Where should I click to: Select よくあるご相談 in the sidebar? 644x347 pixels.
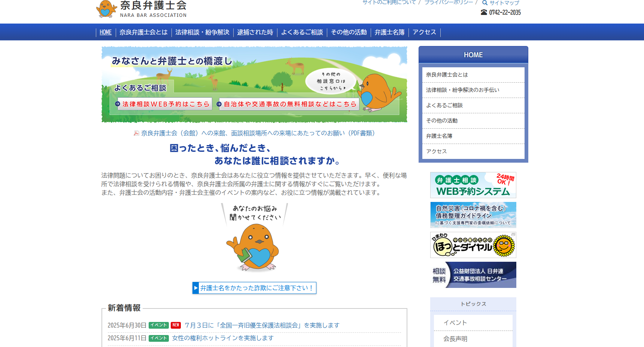click(x=473, y=105)
